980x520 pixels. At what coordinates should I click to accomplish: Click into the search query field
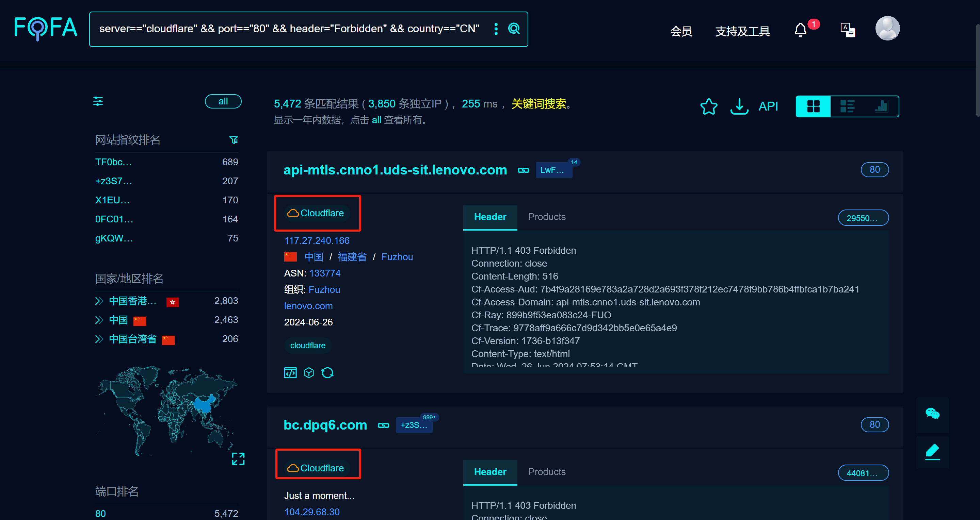click(x=289, y=29)
